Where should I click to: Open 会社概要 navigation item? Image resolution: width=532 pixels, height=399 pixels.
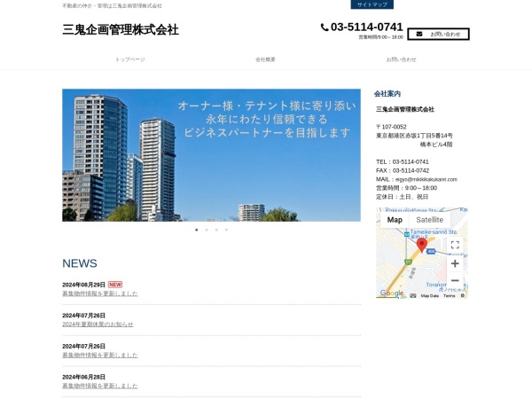click(265, 59)
